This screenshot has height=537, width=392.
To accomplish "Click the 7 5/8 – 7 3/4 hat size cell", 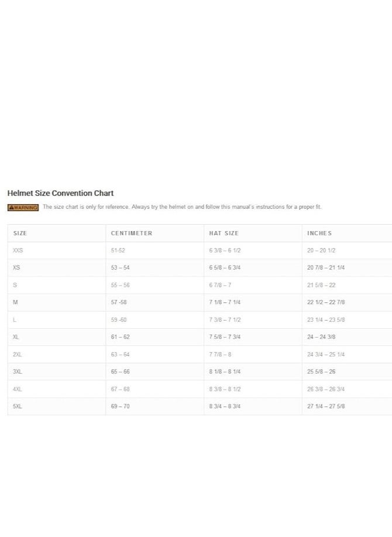I will [x=253, y=337].
